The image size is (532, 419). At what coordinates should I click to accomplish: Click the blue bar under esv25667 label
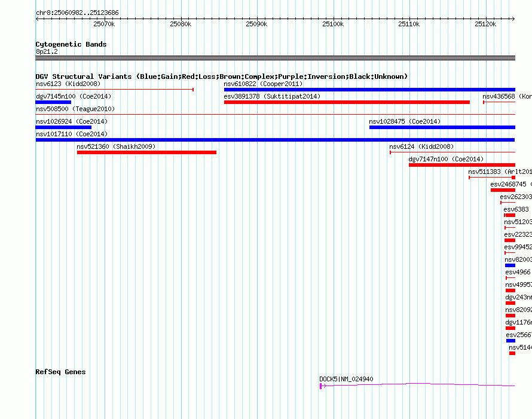point(510,341)
